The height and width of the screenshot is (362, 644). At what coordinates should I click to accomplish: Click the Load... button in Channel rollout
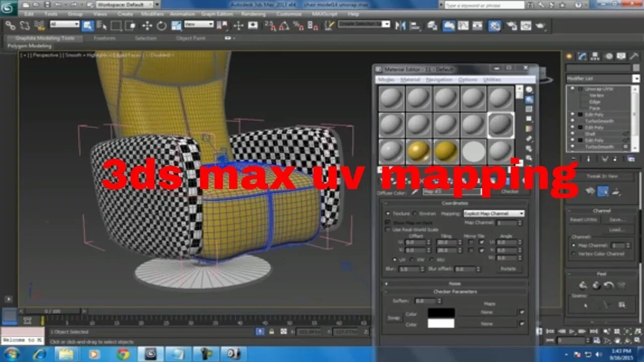click(x=617, y=230)
